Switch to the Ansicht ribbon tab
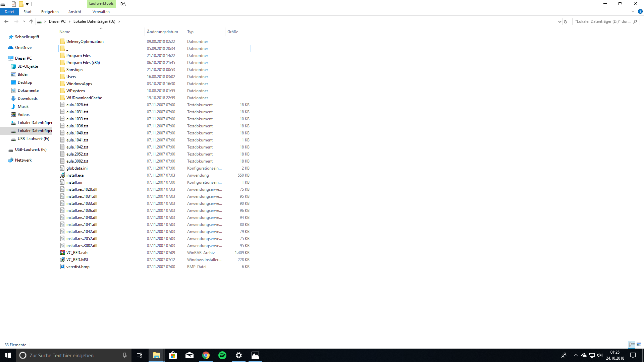Viewport: 644px width, 362px height. pyautogui.click(x=74, y=12)
